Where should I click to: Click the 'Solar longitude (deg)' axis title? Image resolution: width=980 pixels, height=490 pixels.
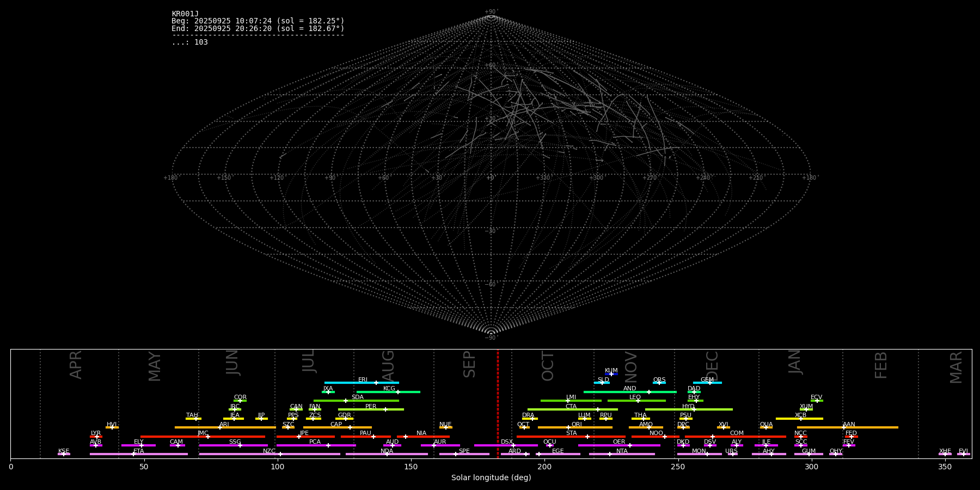[x=491, y=478]
